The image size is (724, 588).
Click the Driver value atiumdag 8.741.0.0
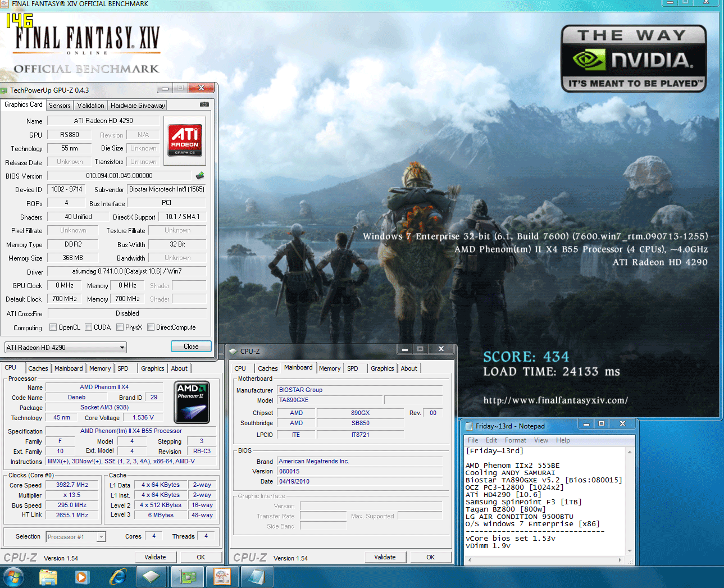[127, 271]
